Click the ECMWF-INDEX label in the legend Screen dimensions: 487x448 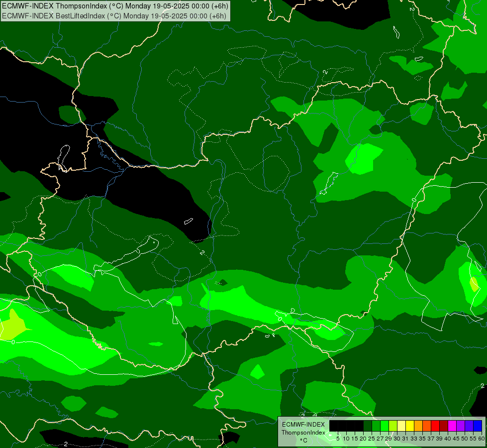303,425
